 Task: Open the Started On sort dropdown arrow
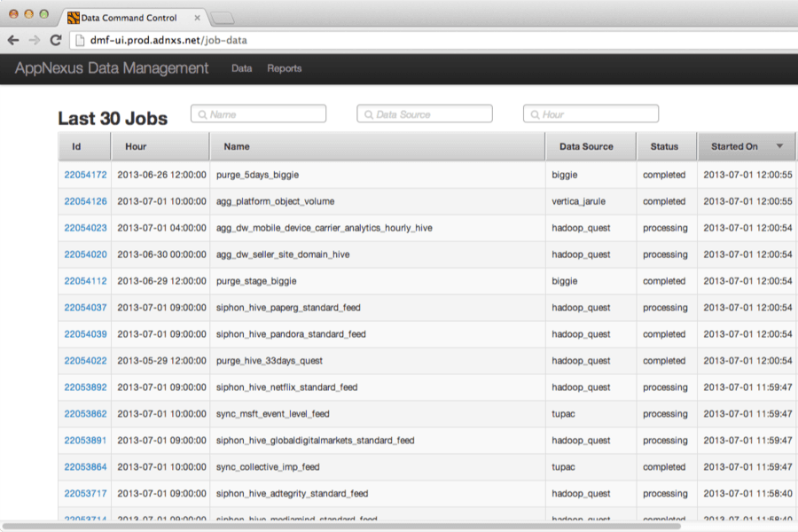pos(778,145)
